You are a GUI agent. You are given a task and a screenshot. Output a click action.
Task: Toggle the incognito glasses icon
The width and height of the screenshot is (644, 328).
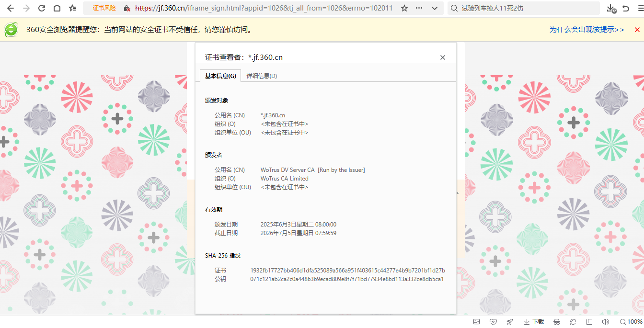[557, 322]
